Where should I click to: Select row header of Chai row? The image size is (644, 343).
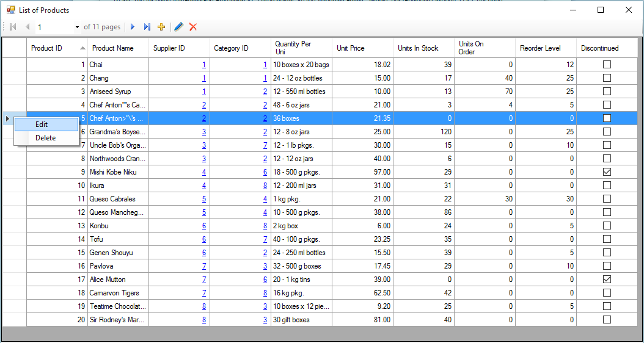click(15, 65)
